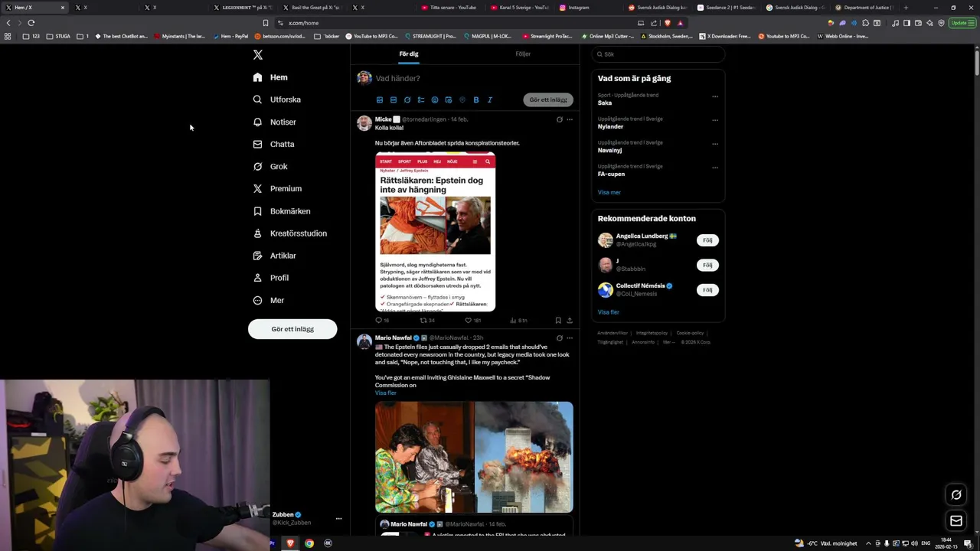Switch to the För dig tab
Viewport: 980px width, 551px height.
[x=408, y=54]
